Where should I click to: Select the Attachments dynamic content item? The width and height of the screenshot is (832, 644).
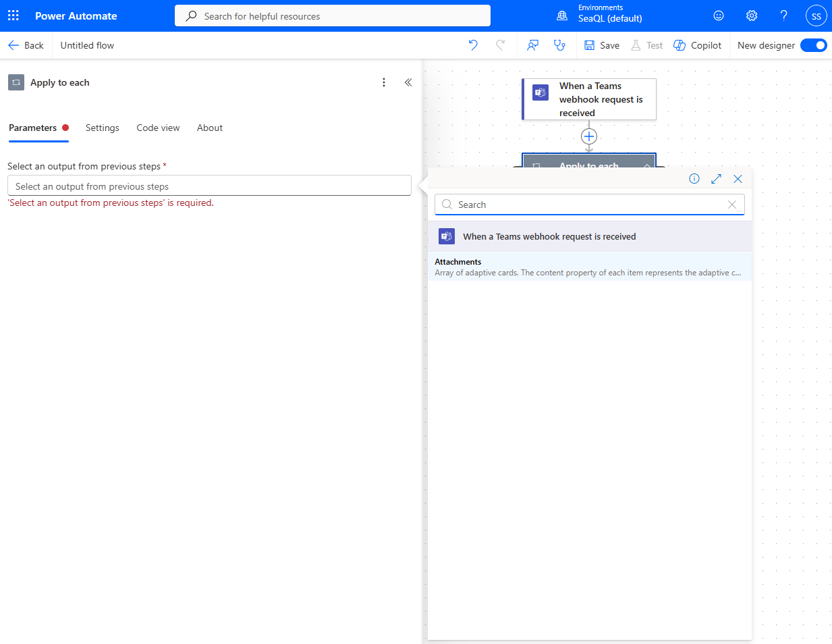coord(588,267)
